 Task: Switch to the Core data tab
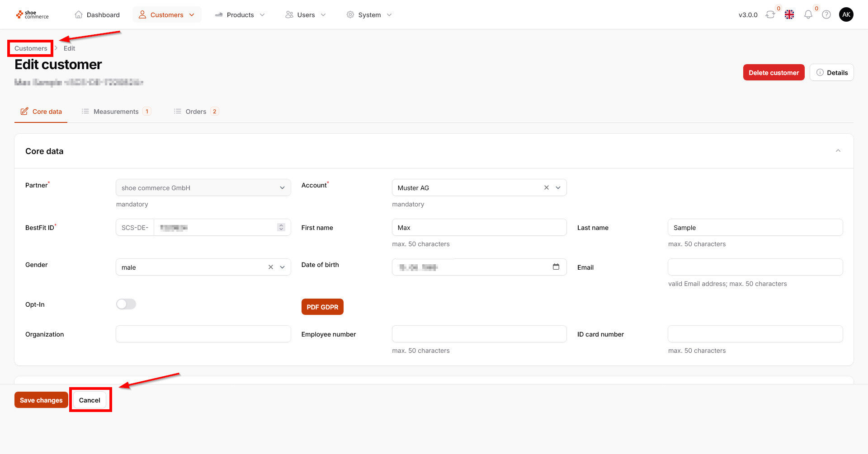point(41,112)
